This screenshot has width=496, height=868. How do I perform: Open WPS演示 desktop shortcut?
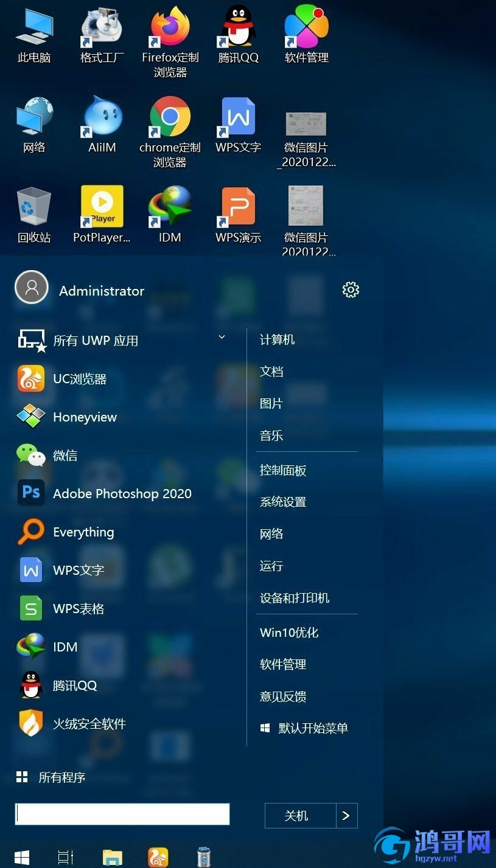(x=239, y=215)
